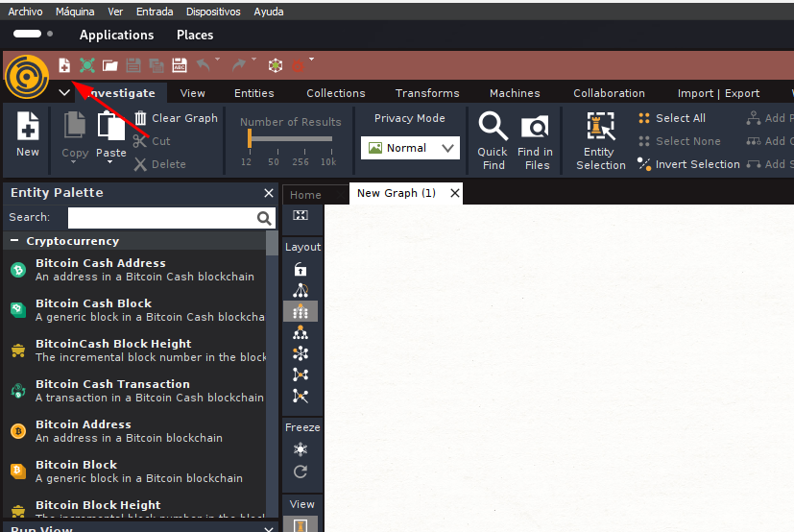Click the snowflake Freeze layout icon

301,449
